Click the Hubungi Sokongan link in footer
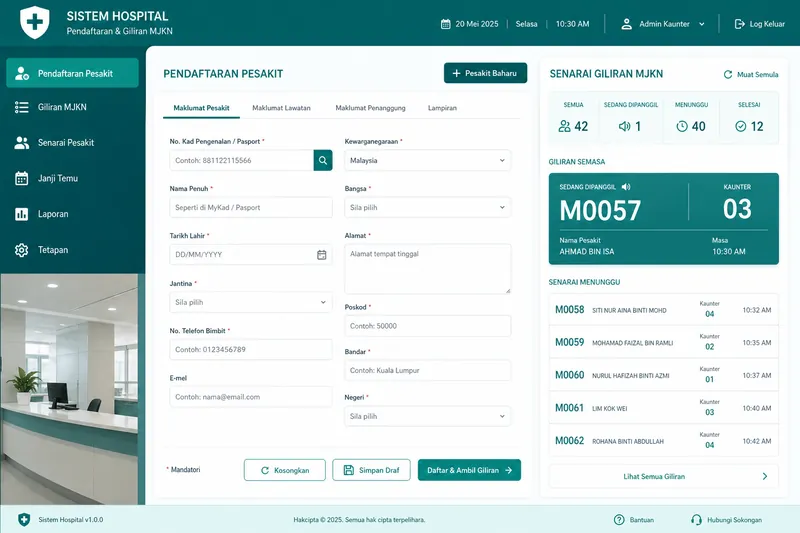 (x=727, y=520)
